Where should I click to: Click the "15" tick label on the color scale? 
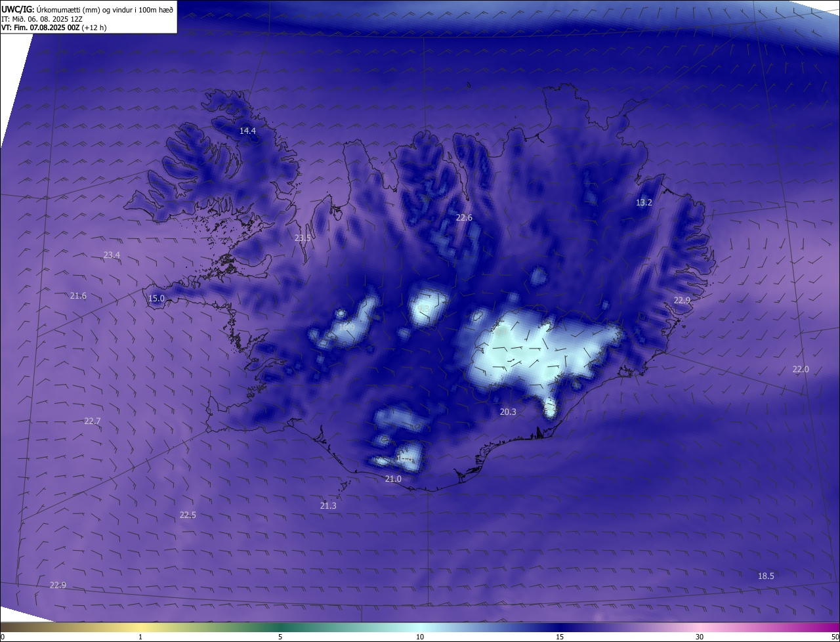560,637
